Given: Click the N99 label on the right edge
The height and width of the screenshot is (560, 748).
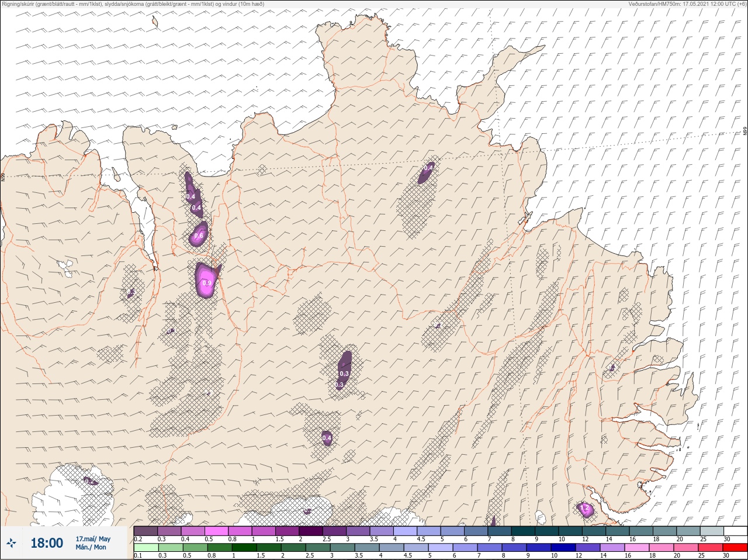Looking at the screenshot, I should 745,132.
